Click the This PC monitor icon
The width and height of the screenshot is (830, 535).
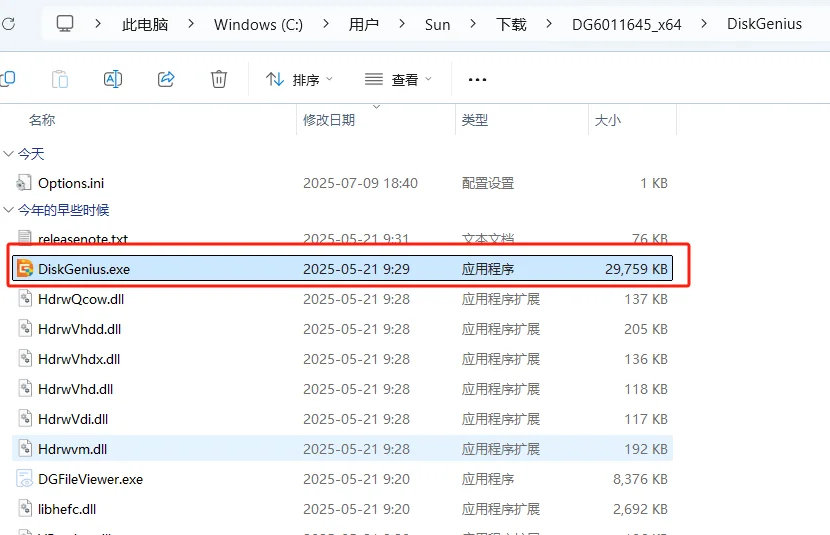[65, 24]
